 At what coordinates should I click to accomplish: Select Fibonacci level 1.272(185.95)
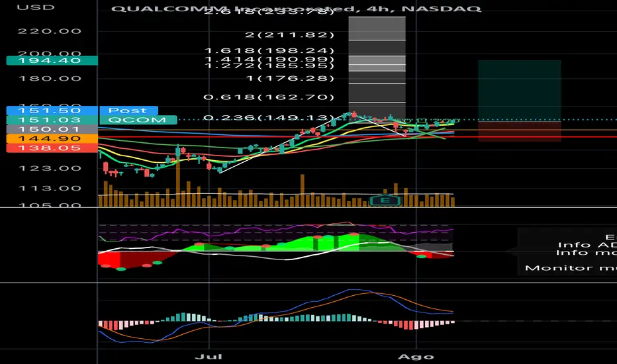tap(269, 66)
